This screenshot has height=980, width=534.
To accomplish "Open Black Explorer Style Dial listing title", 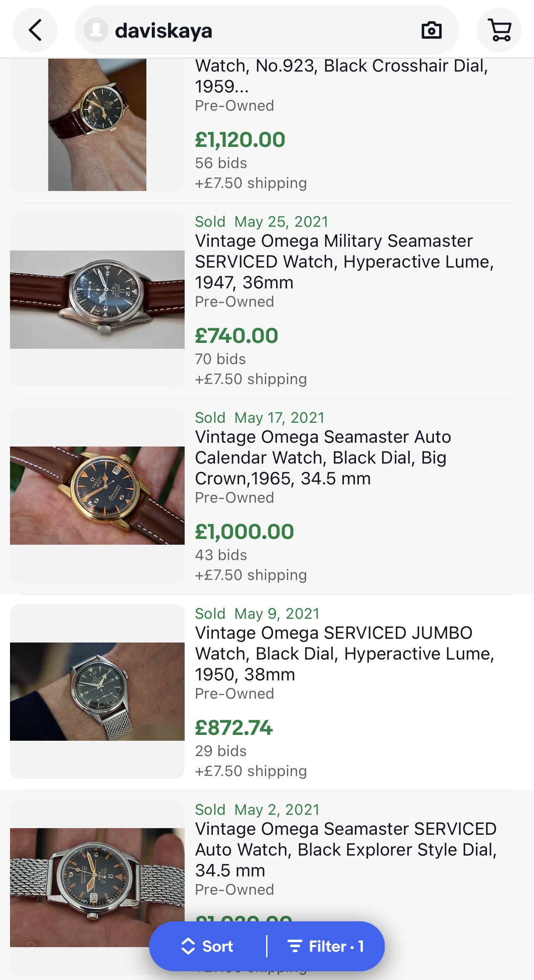I will (x=346, y=850).
